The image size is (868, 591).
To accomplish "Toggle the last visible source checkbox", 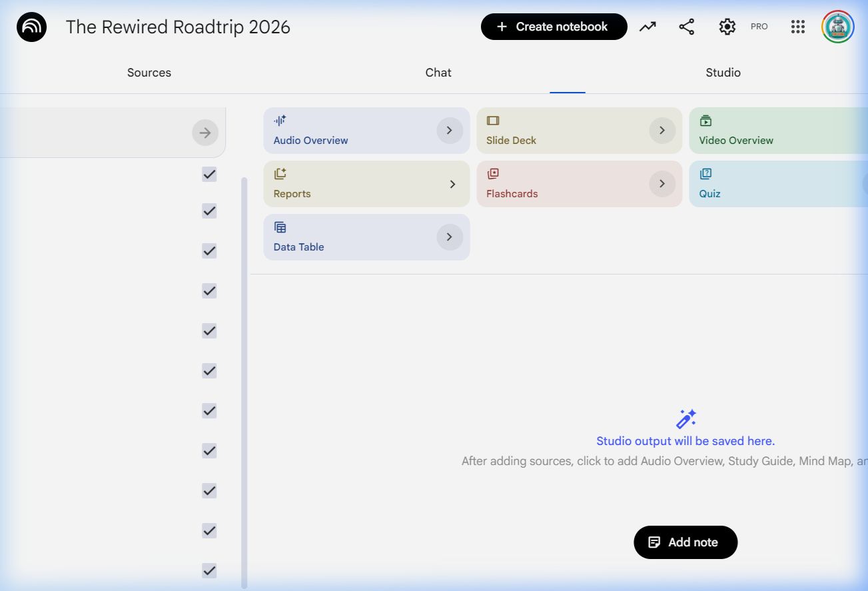I will tap(209, 571).
